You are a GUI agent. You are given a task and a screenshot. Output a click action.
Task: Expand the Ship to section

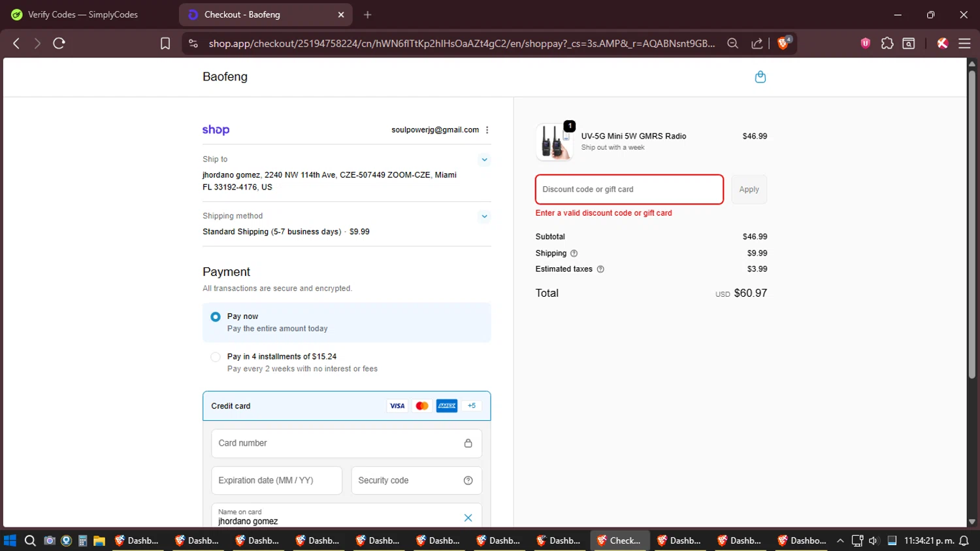(484, 159)
